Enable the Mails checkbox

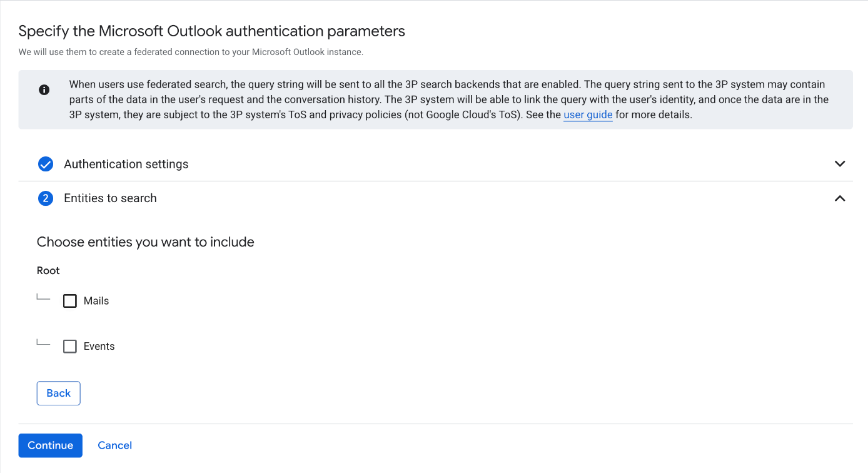[70, 301]
